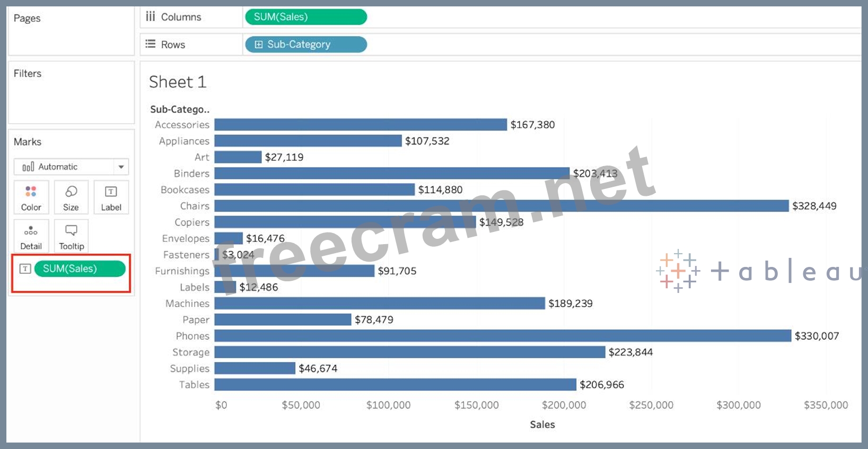Select the Fasteners row label

tap(186, 255)
